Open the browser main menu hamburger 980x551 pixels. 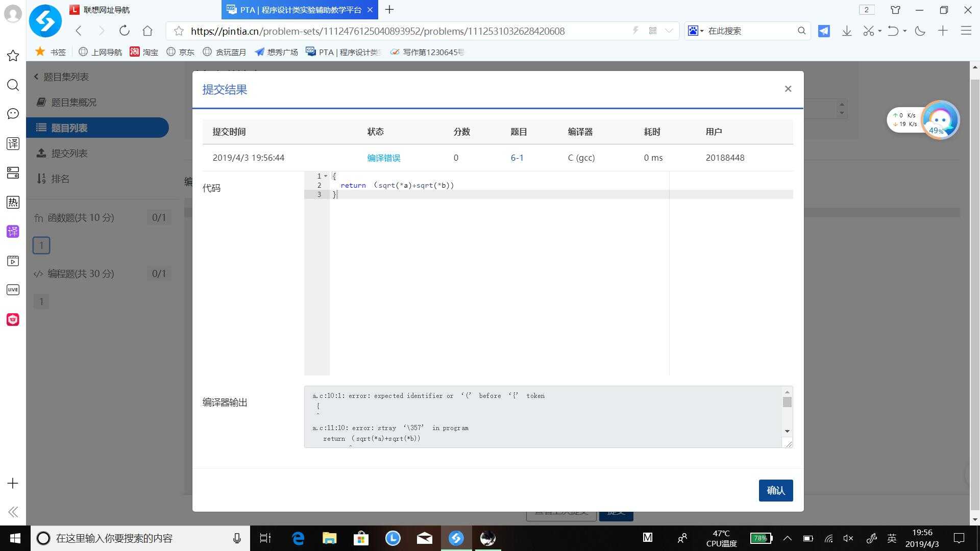966,31
